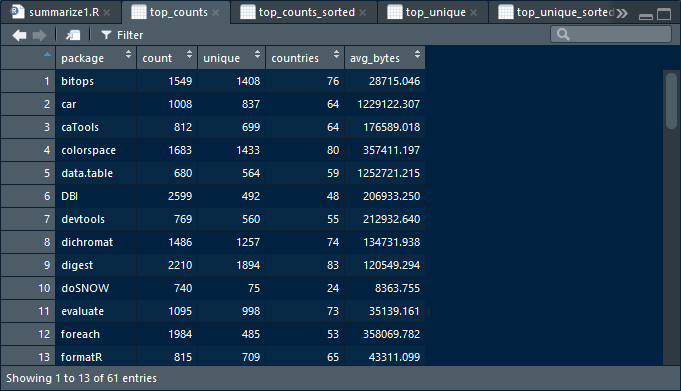Select the foreach package cell
Viewport: 681px width, 391px height.
point(96,335)
